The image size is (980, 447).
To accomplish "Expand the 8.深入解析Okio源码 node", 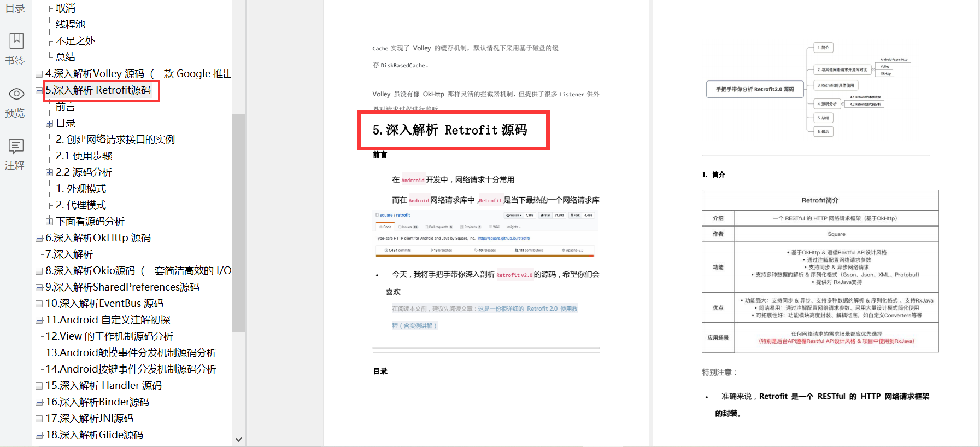I will click(x=39, y=271).
